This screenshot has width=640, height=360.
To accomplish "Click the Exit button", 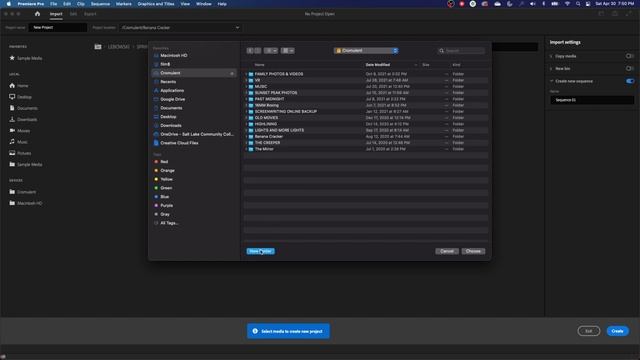I will click(x=589, y=331).
